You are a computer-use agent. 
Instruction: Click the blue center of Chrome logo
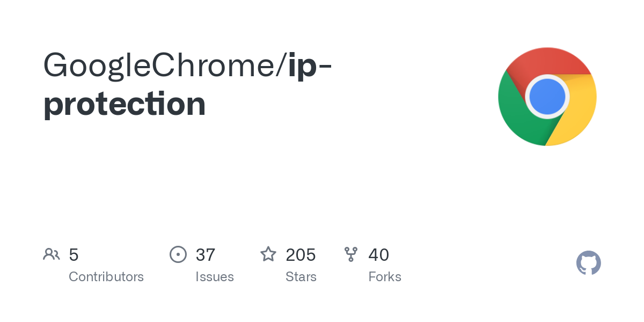pos(547,97)
